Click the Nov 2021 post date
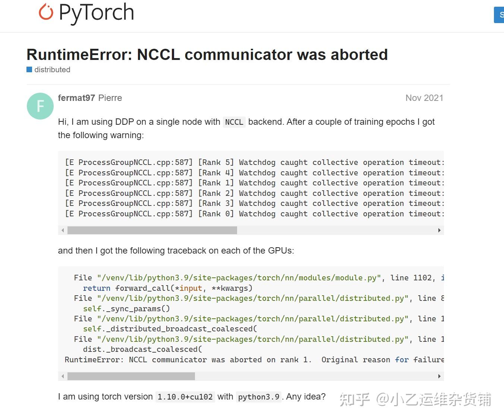Image resolution: width=504 pixels, height=420 pixels. 424,98
